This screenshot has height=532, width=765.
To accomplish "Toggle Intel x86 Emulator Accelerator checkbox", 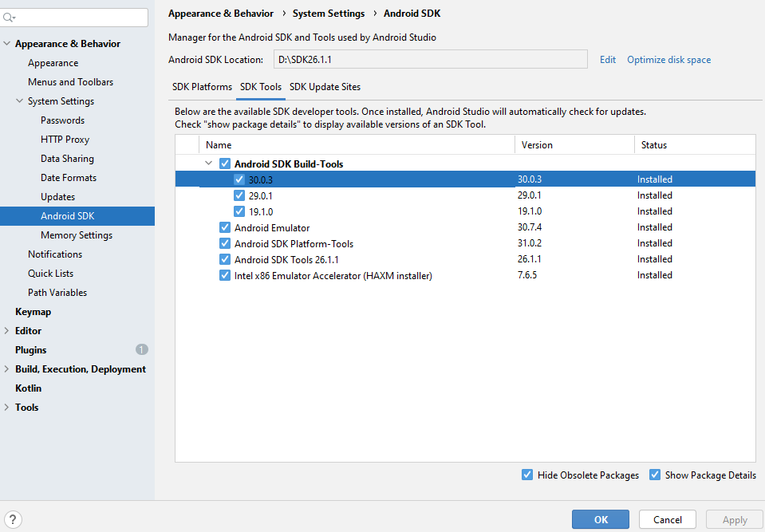I will pyautogui.click(x=225, y=275).
